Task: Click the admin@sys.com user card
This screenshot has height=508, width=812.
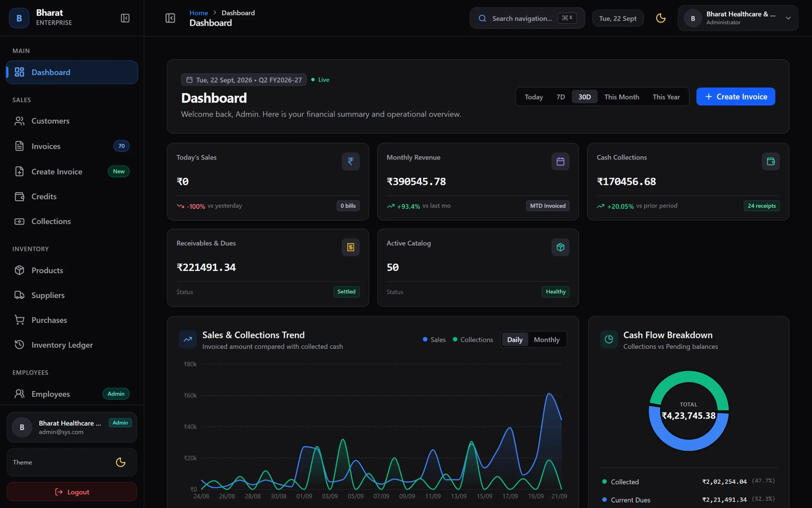Action: (72, 427)
